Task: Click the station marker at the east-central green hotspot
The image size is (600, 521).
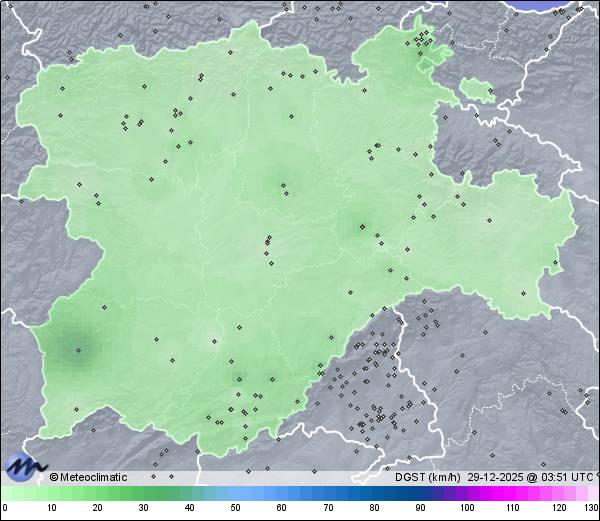Action: click(x=362, y=227)
